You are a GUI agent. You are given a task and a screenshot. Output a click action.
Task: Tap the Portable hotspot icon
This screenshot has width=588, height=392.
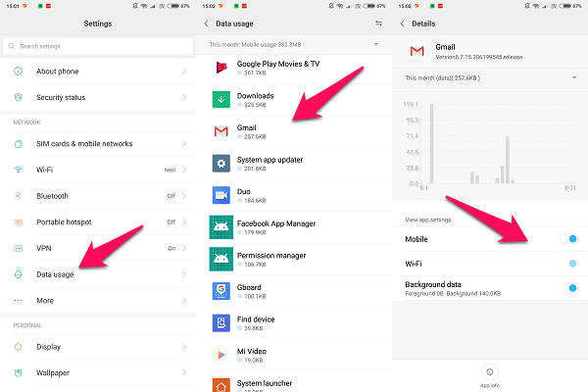[18, 222]
